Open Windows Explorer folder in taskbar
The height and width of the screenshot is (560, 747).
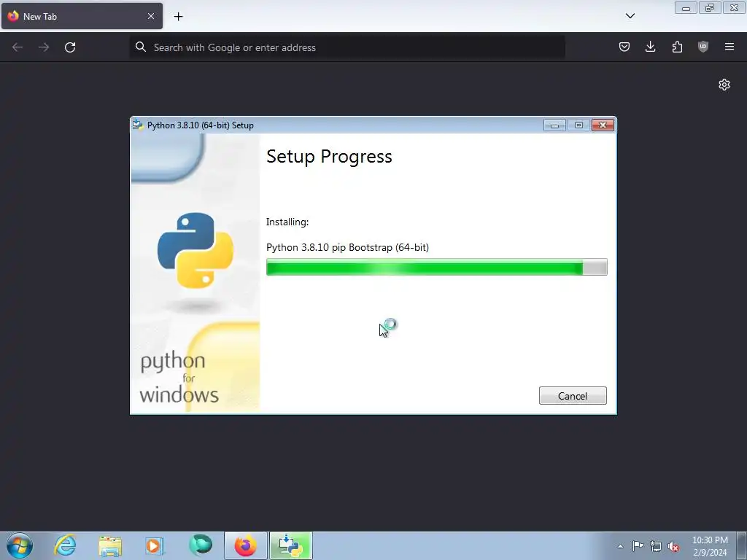coord(110,545)
